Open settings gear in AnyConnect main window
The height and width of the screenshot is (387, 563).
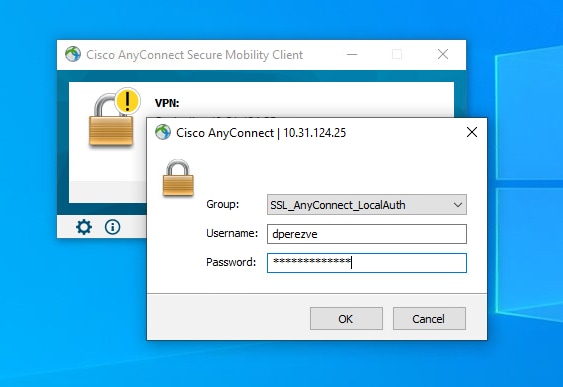coord(84,227)
